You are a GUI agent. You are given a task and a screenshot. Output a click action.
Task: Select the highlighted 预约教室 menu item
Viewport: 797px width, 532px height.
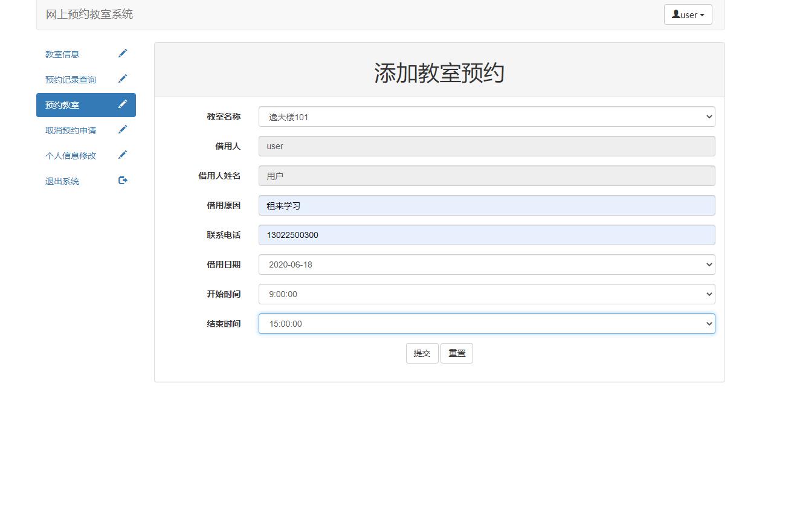tap(61, 104)
